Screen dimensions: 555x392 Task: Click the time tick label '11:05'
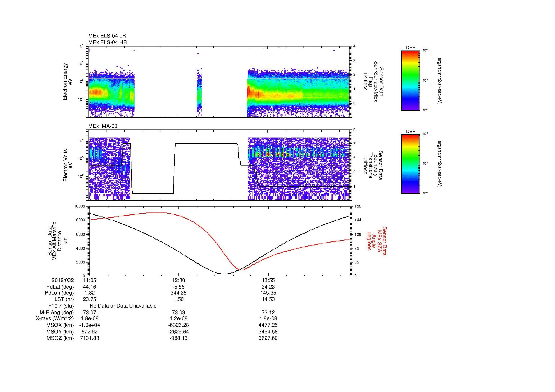pyautogui.click(x=90, y=280)
